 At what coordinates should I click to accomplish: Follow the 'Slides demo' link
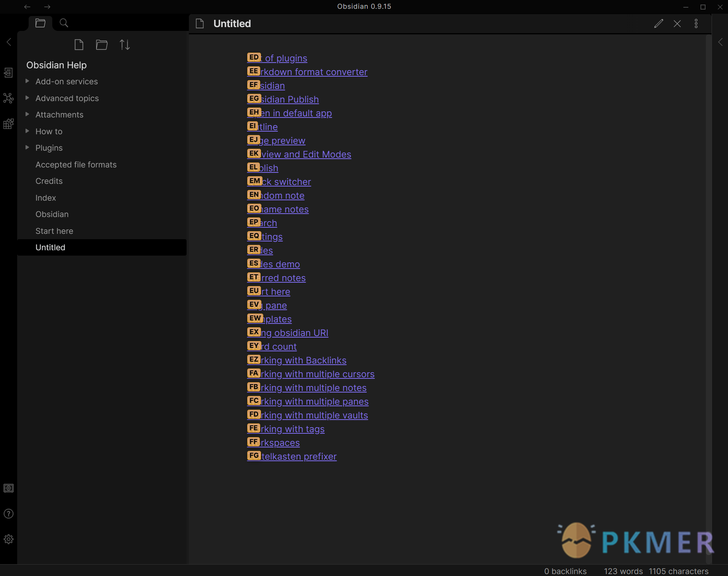pos(273,264)
